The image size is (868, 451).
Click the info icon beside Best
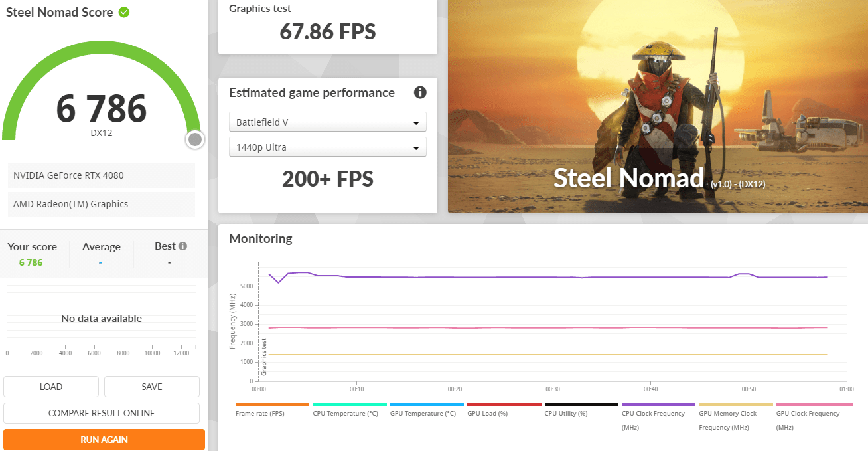click(x=182, y=246)
